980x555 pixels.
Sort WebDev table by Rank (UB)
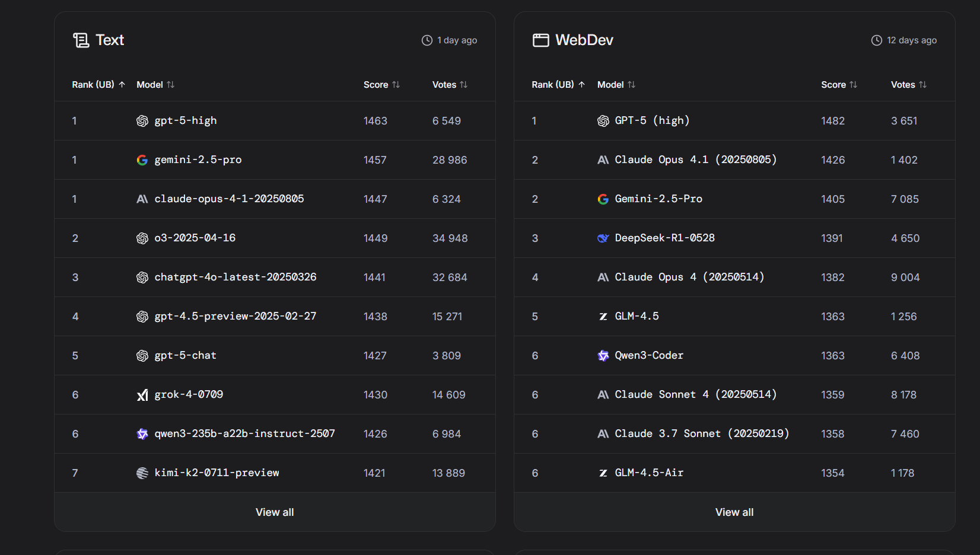point(558,85)
